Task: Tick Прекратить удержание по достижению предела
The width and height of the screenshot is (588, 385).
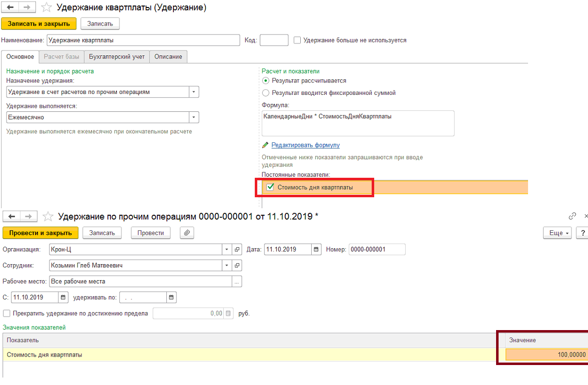Action: coord(7,314)
